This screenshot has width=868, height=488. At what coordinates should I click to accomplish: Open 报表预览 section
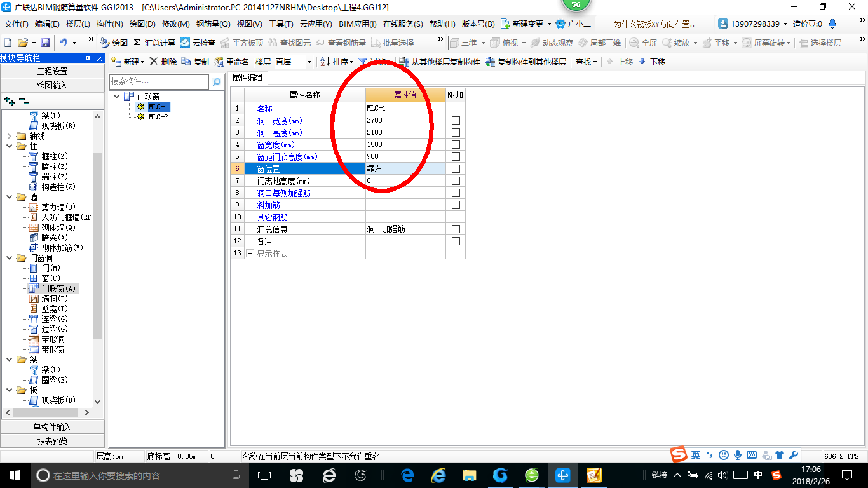pyautogui.click(x=52, y=441)
